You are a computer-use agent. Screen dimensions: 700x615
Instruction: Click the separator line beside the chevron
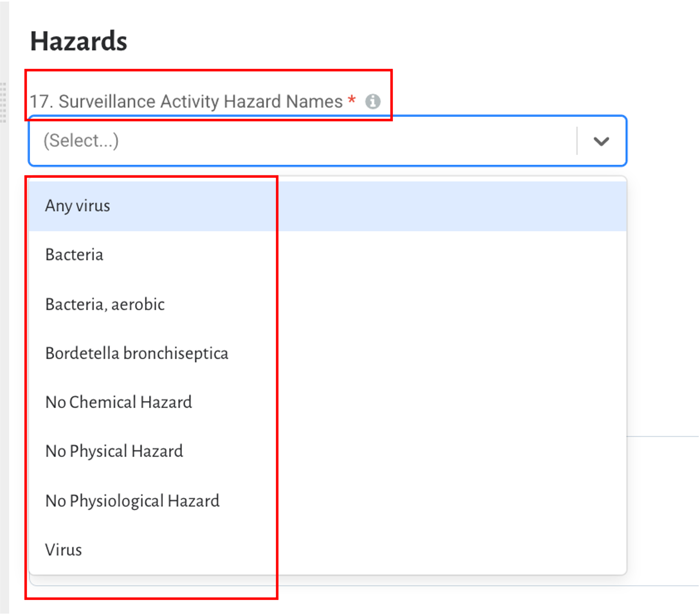click(577, 141)
